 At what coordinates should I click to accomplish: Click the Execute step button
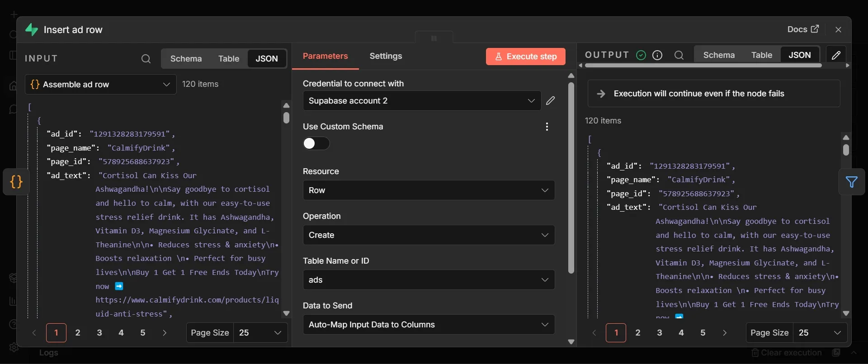pos(526,57)
